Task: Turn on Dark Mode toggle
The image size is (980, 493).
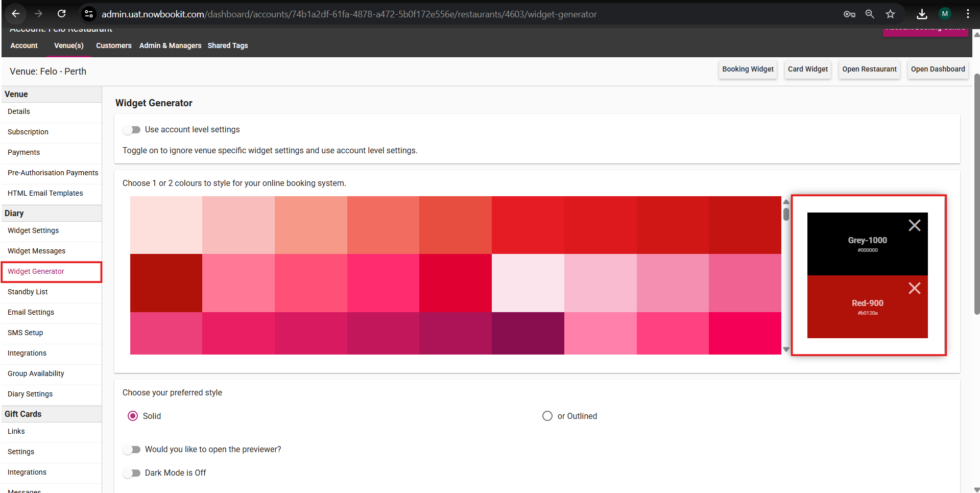Action: [x=132, y=473]
